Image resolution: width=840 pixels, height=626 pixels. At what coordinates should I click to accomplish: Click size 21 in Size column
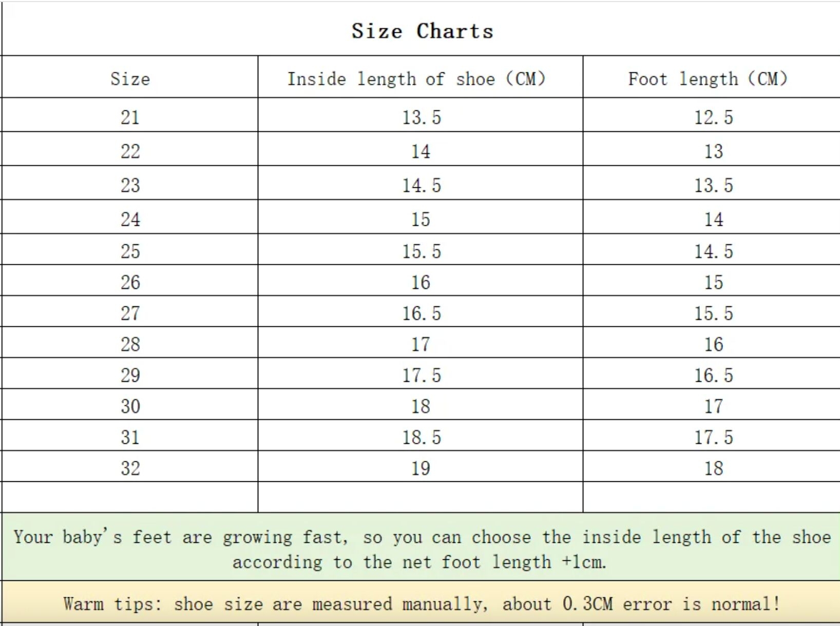click(x=130, y=117)
